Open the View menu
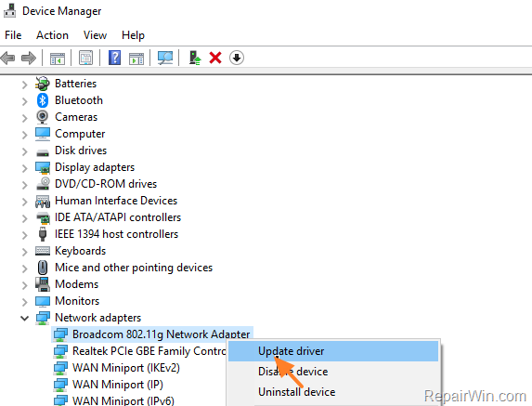The height and width of the screenshot is (406, 532). pyautogui.click(x=95, y=35)
